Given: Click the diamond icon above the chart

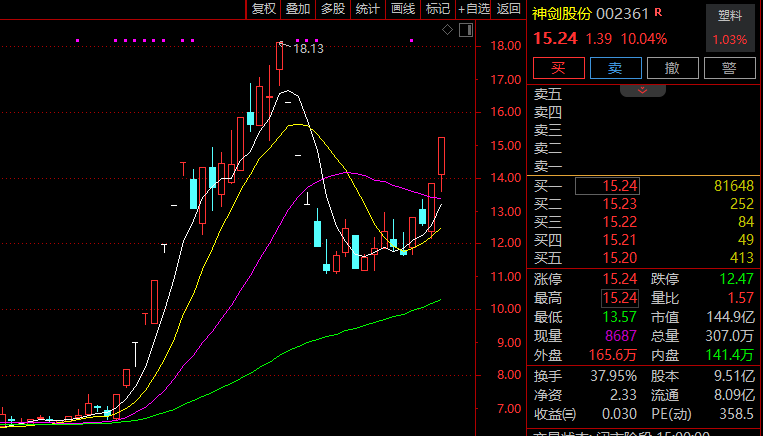Looking at the screenshot, I should [447, 31].
